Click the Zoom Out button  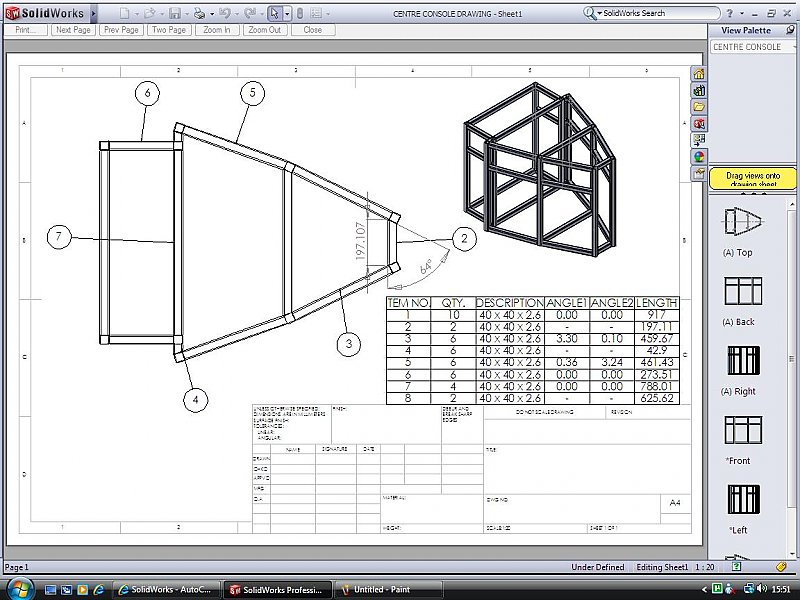pos(265,30)
